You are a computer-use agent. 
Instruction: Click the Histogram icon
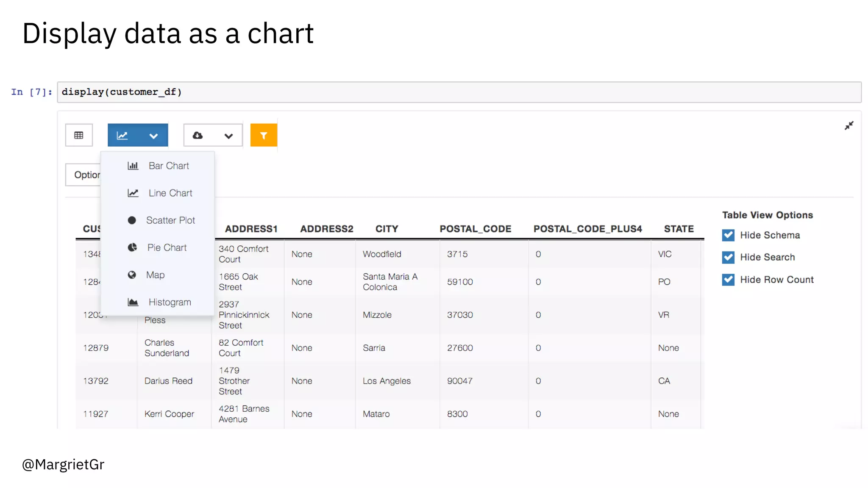[x=133, y=302]
